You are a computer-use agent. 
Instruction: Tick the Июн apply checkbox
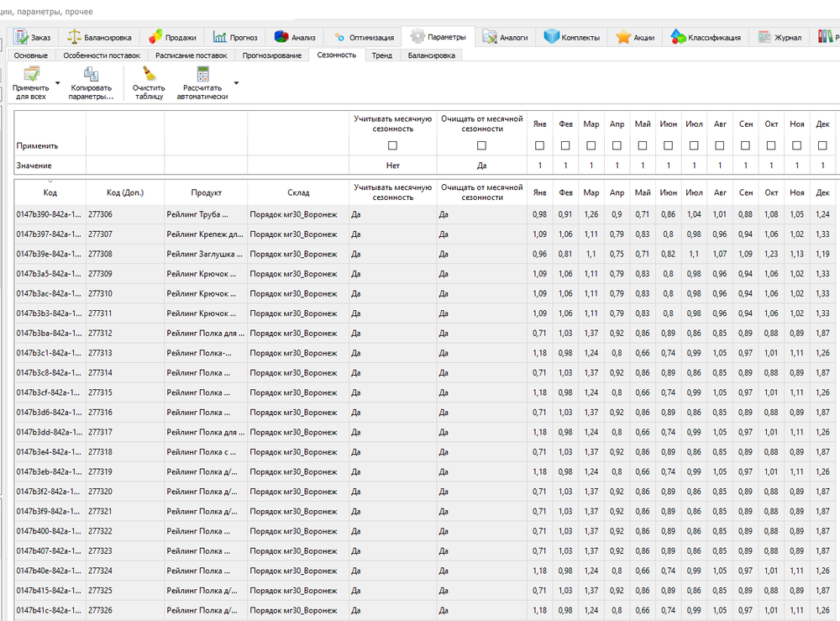point(668,145)
